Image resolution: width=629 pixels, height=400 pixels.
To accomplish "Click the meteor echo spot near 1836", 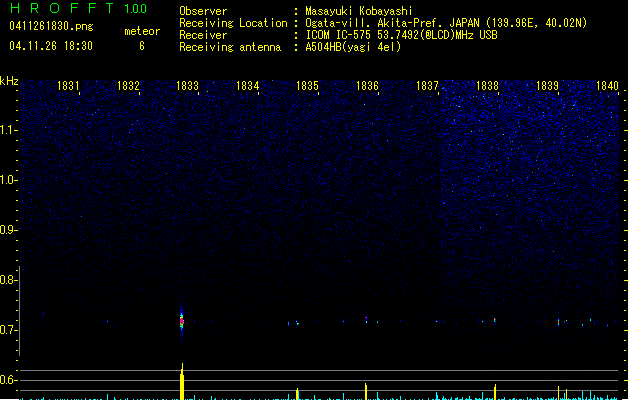I will point(366,319).
